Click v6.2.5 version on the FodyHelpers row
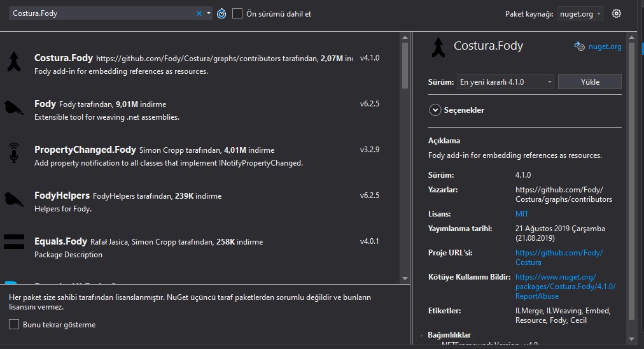Image resolution: width=644 pixels, height=349 pixels. click(370, 196)
